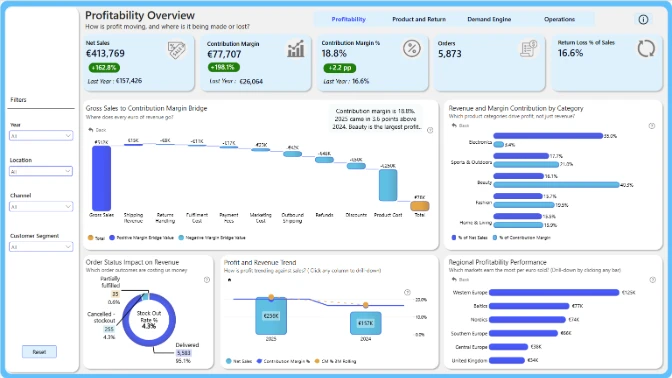Click the 16.6% Return Loss value

tap(570, 53)
